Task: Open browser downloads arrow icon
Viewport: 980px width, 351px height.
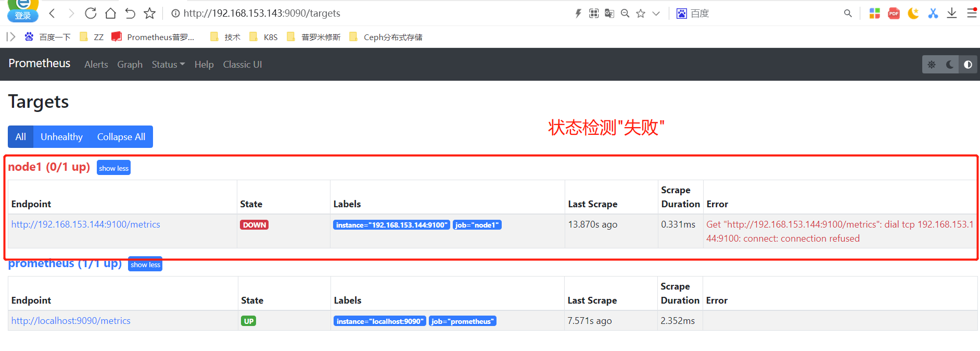Action: (952, 14)
